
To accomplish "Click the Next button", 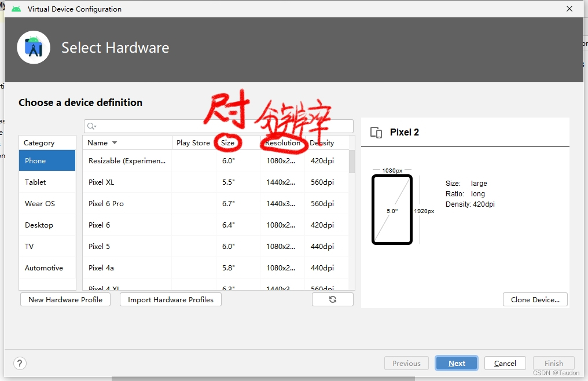I will 457,363.
